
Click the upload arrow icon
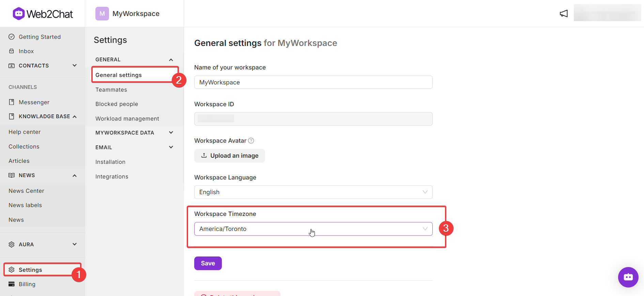tap(204, 155)
